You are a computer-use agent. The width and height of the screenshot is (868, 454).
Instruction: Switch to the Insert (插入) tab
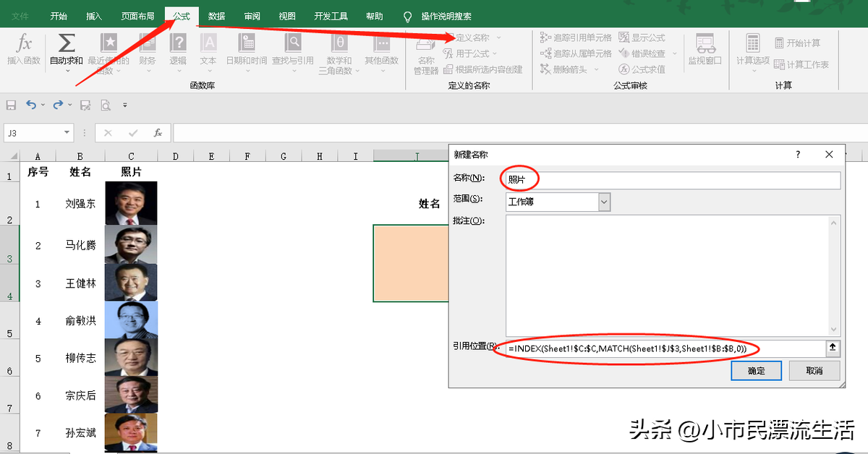[94, 16]
